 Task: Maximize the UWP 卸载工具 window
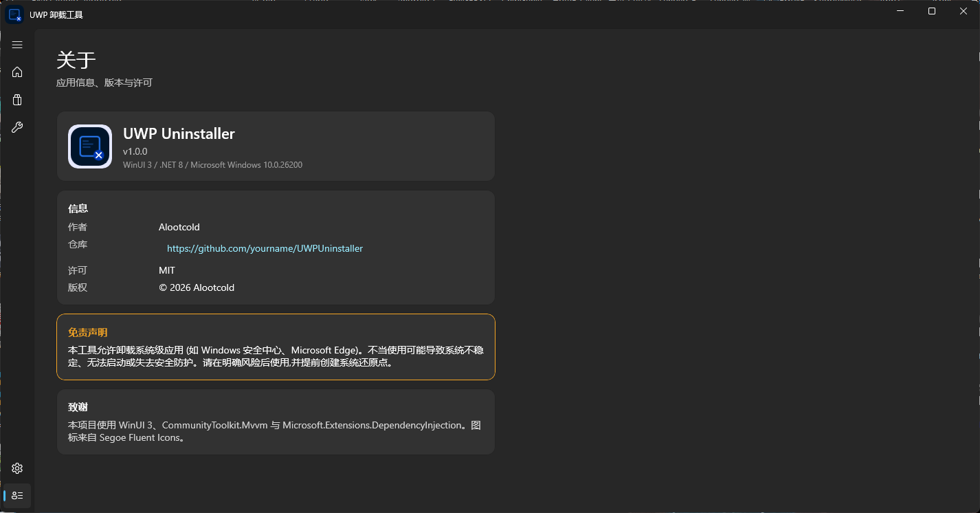click(932, 11)
